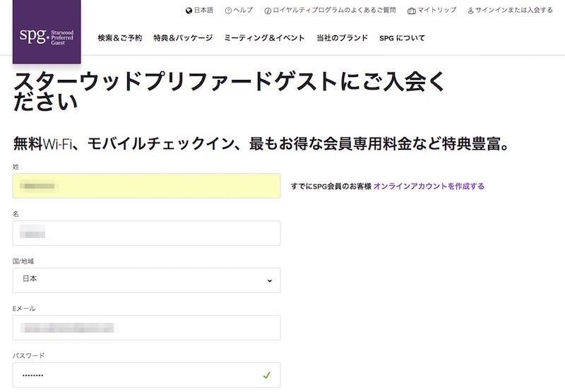Click the globe icon beside 日本語
The image size is (565, 392).
point(189,11)
